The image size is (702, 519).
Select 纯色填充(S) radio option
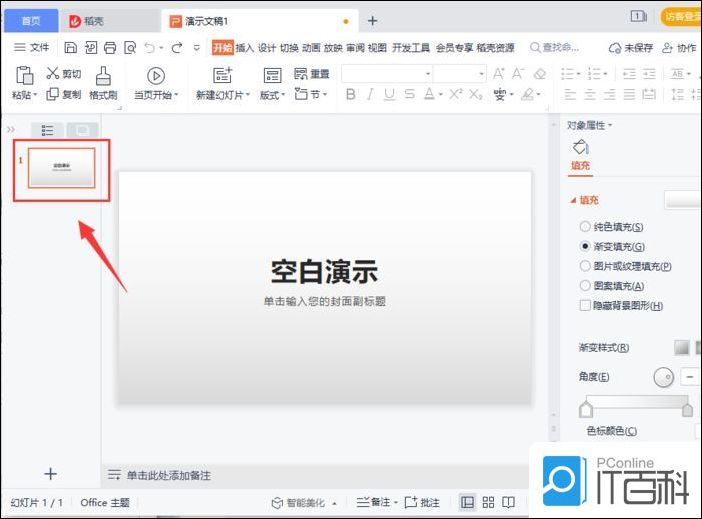point(585,227)
